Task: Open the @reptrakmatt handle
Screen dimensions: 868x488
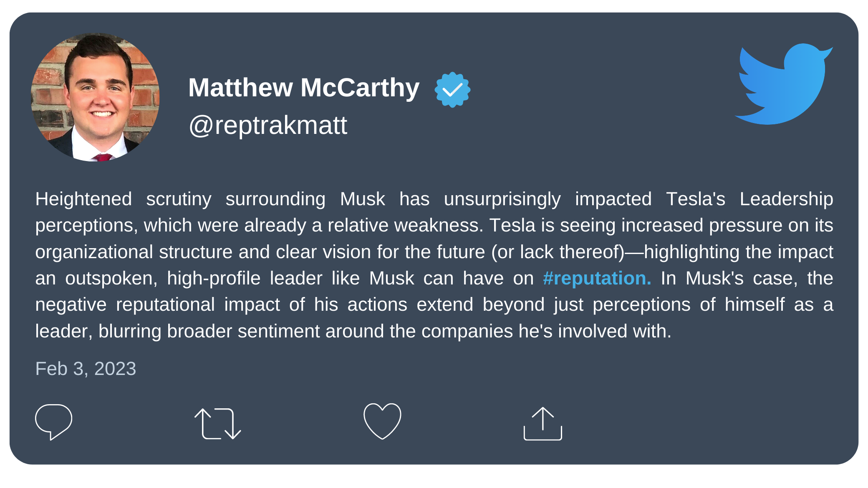Action: [x=268, y=125]
